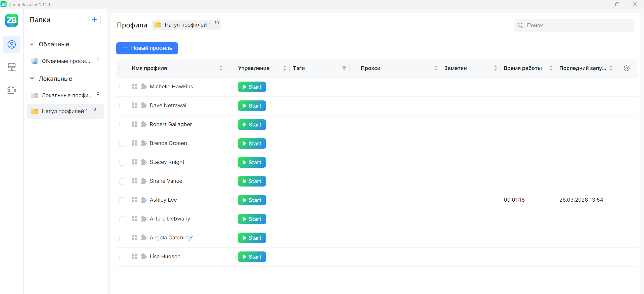Image resolution: width=644 pixels, height=294 pixels.
Task: Collapse the Локальные folder group
Action: (x=32, y=79)
